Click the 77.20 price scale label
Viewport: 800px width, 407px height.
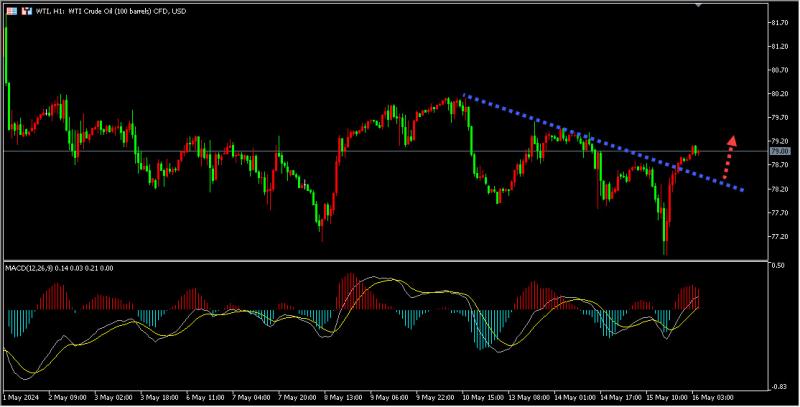click(779, 237)
